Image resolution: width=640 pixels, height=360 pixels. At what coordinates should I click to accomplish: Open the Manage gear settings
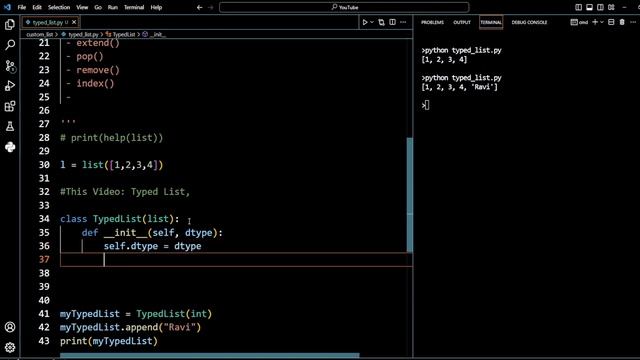[10, 347]
